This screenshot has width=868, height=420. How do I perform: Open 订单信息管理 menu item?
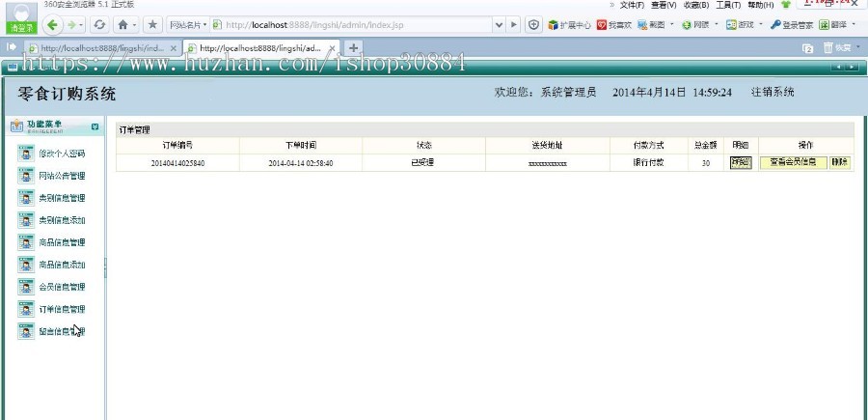[x=62, y=309]
